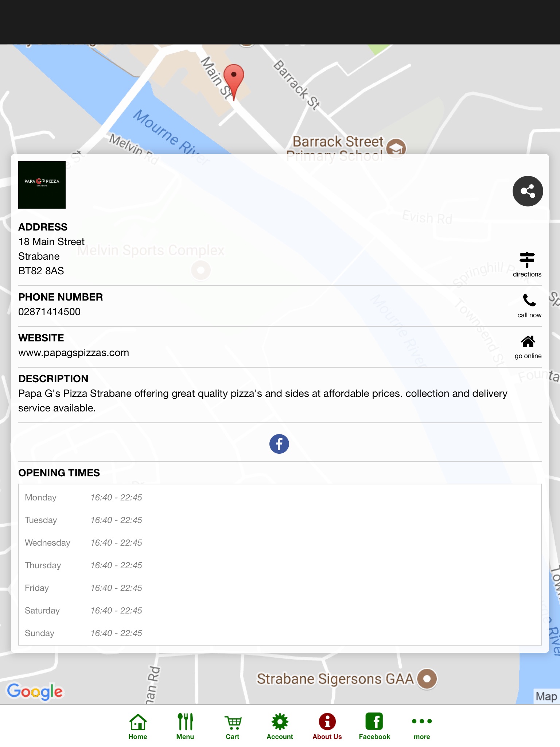Open the Cart tab
This screenshot has width=560, height=747.
[x=233, y=727]
